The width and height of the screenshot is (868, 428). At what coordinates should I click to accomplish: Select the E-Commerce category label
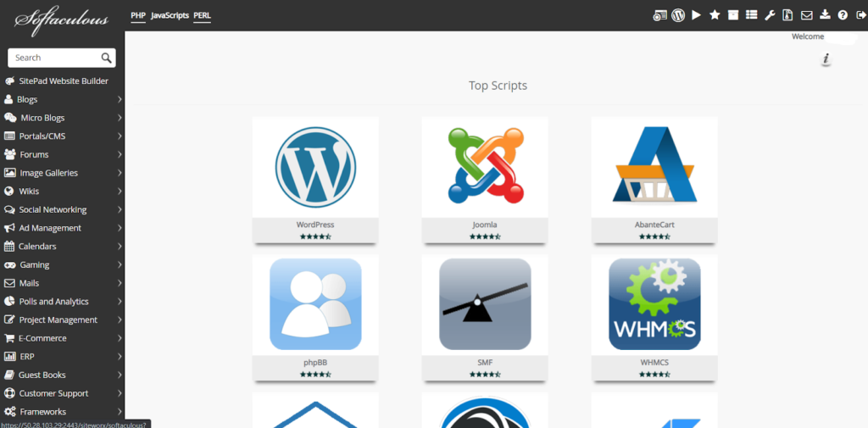click(x=42, y=338)
